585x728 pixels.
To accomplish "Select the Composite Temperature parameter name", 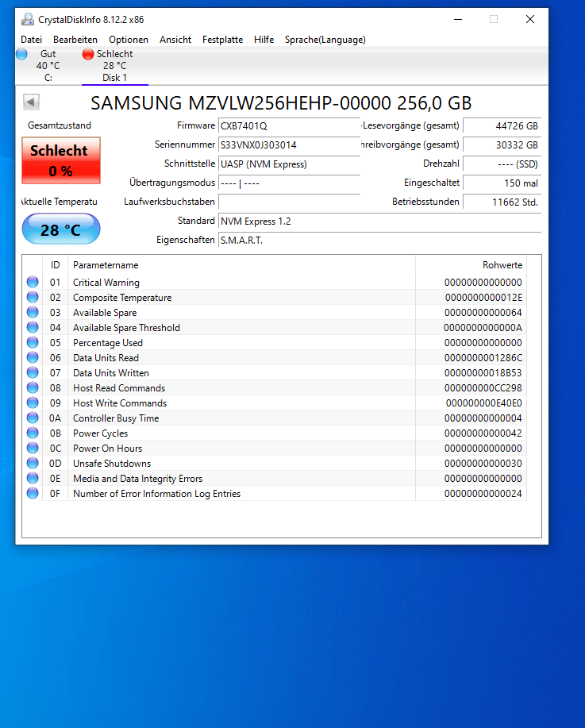I will click(122, 298).
